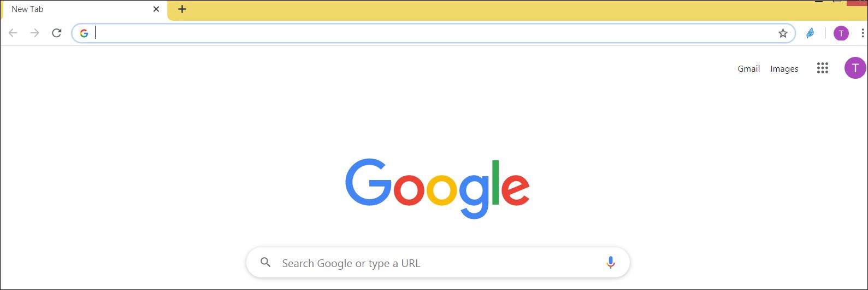The width and height of the screenshot is (868, 290).
Task: Open the Chrome three-dot menu
Action: pyautogui.click(x=862, y=33)
